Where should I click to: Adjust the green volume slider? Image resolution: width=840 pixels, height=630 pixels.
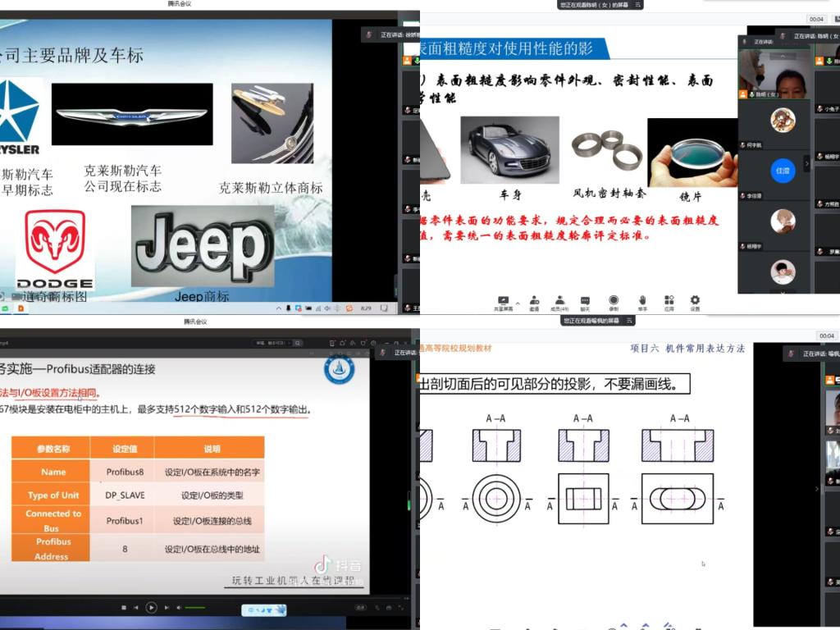point(195,607)
